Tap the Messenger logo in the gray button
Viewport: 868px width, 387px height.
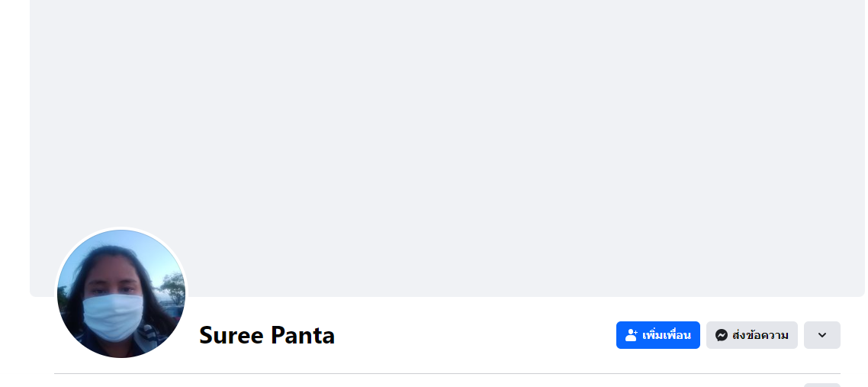click(721, 335)
